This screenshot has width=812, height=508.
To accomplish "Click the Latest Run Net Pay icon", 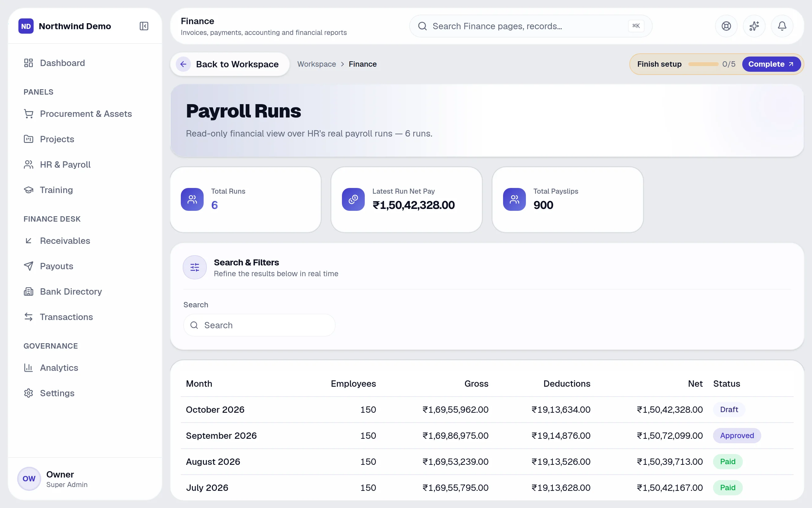I will pos(353,199).
